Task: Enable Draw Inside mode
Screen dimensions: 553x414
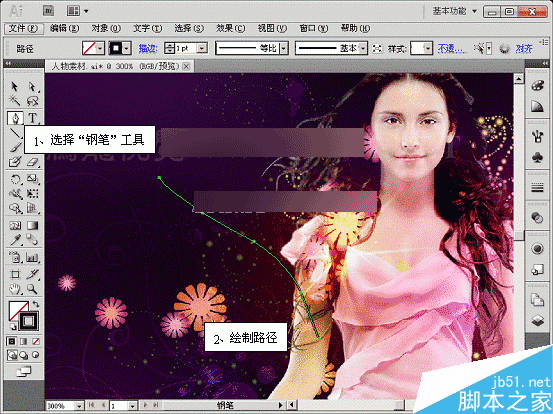Action: coord(36,355)
